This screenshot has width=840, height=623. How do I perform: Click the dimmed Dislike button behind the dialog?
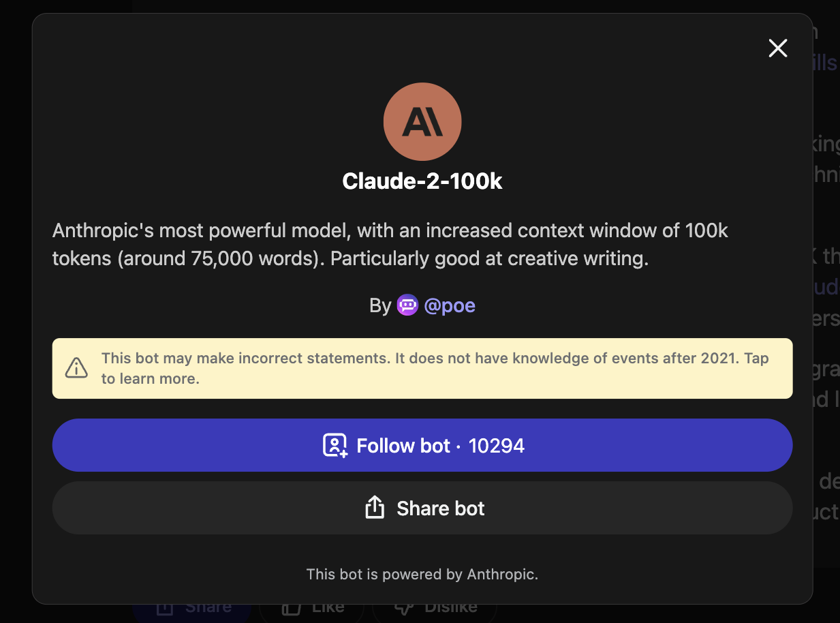(434, 608)
